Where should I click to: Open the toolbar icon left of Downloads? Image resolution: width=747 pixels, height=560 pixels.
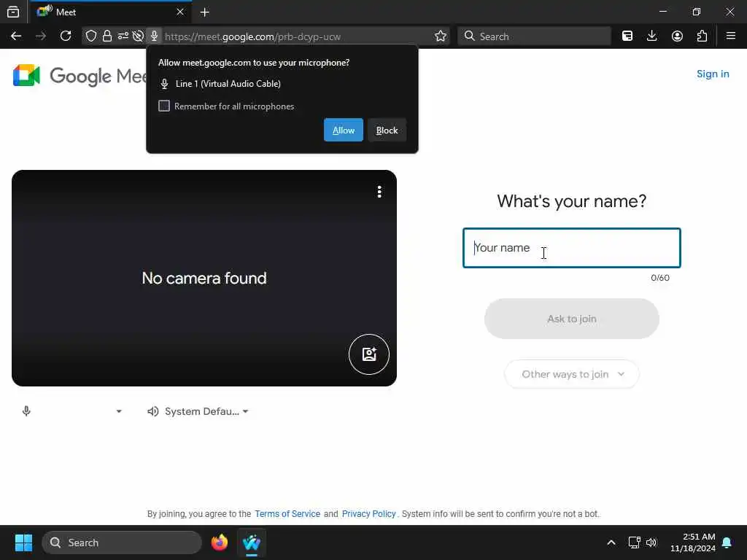(x=627, y=36)
